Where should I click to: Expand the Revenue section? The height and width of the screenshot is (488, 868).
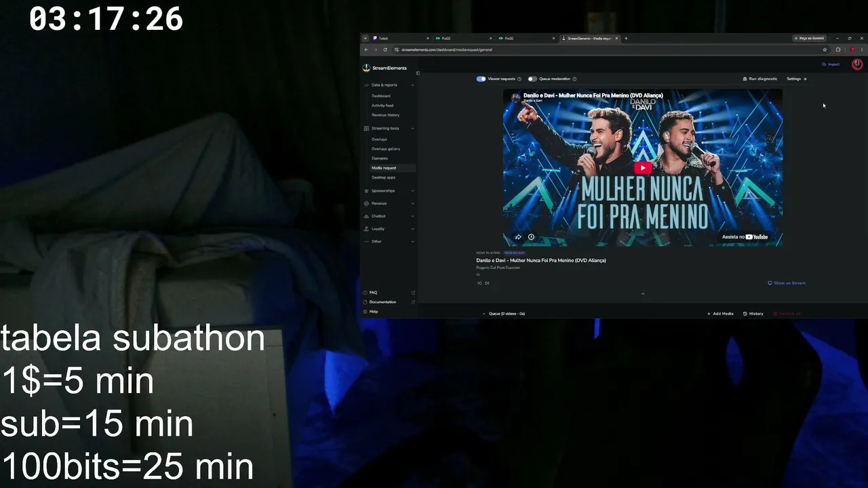tap(389, 203)
